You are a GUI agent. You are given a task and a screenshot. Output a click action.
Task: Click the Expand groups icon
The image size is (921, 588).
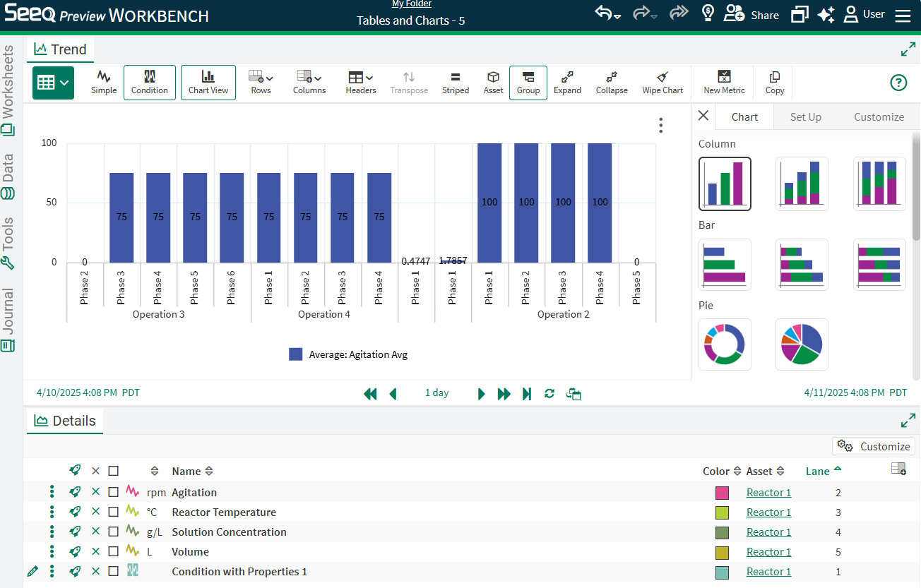click(x=567, y=83)
